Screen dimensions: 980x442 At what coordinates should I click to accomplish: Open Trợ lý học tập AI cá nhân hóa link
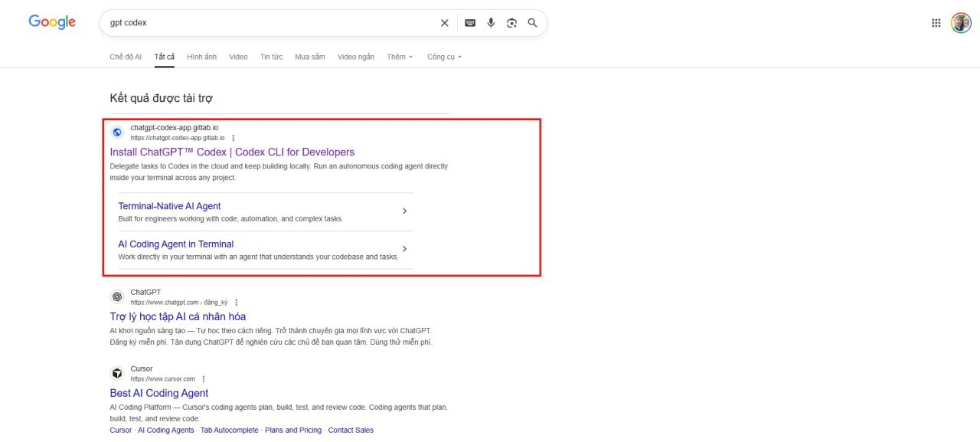(x=178, y=316)
